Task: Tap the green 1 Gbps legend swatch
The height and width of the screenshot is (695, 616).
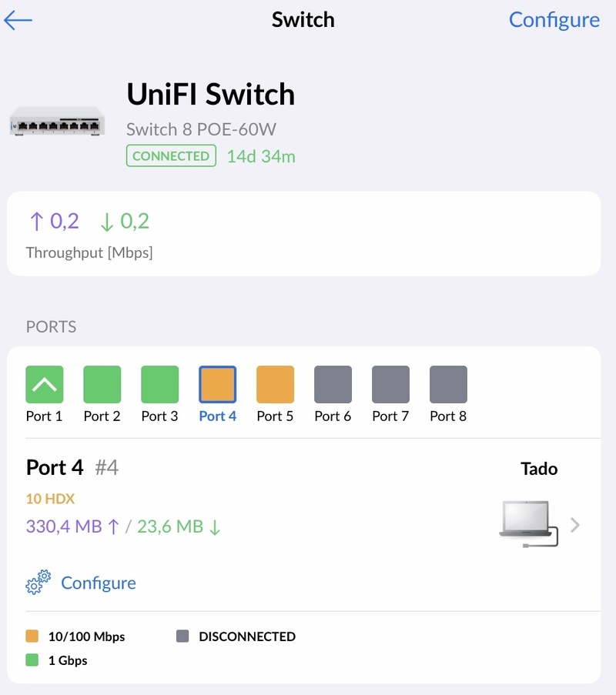Action: 32,660
